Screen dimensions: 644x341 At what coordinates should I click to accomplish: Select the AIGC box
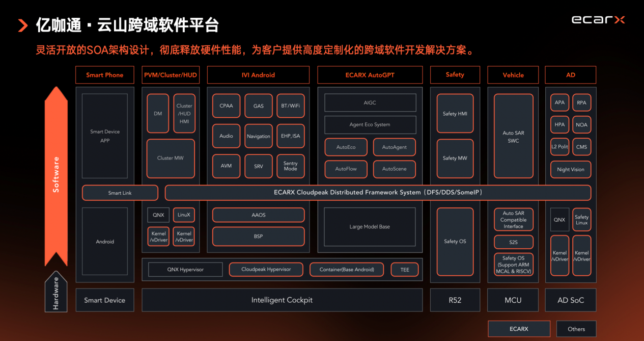pos(370,103)
